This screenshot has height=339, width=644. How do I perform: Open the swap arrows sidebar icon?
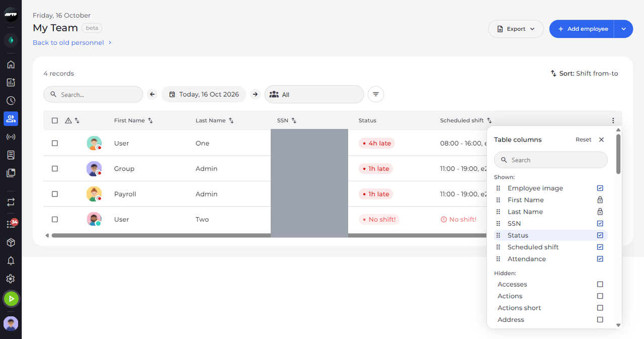point(11,202)
